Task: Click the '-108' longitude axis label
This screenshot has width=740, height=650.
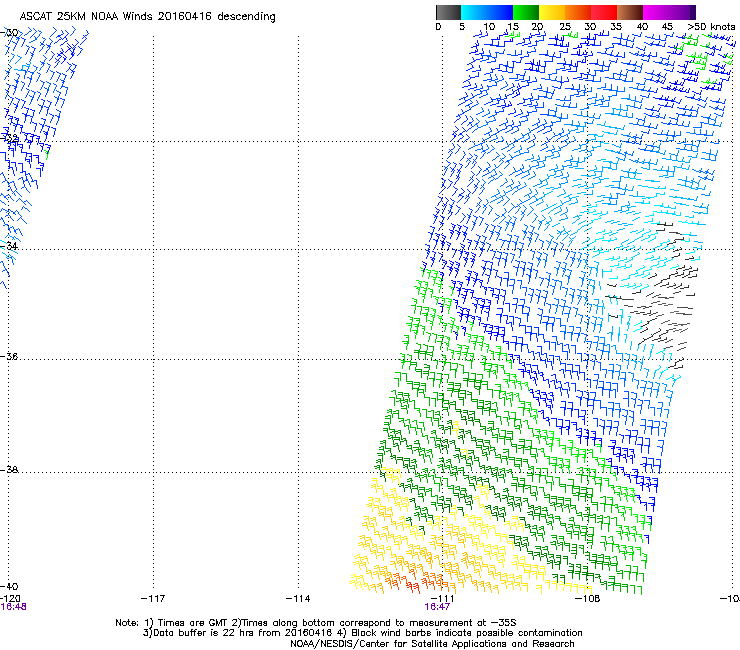Action: pyautogui.click(x=588, y=599)
